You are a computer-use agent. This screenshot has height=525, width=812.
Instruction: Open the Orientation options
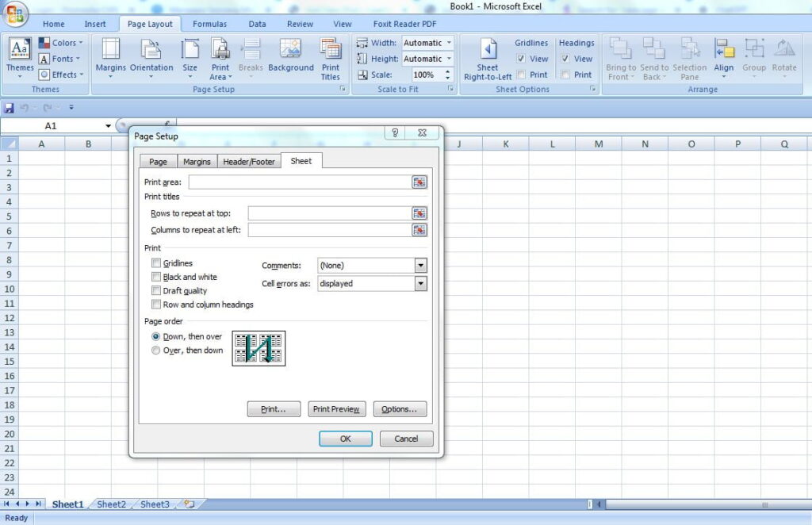pos(151,59)
